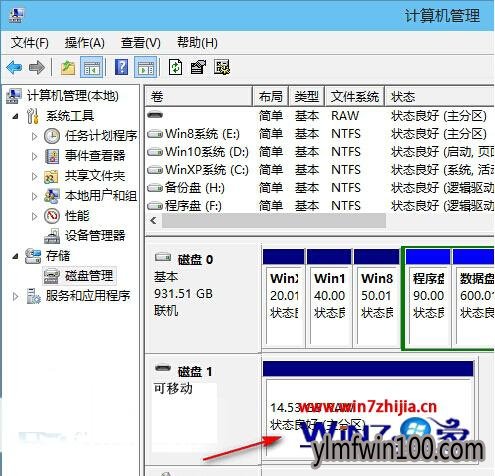The image size is (495, 476).
Task: Select the 程序盘 (F:) volume row
Action: point(319,206)
